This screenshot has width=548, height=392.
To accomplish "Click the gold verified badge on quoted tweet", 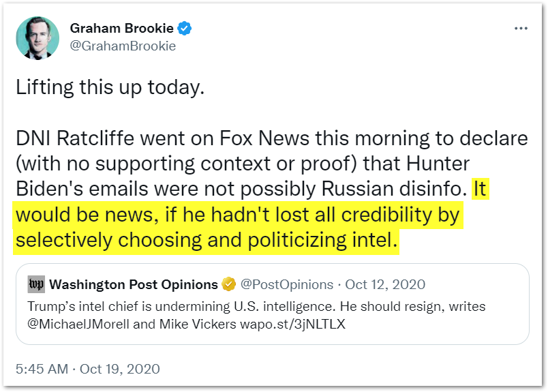I will tap(230, 284).
